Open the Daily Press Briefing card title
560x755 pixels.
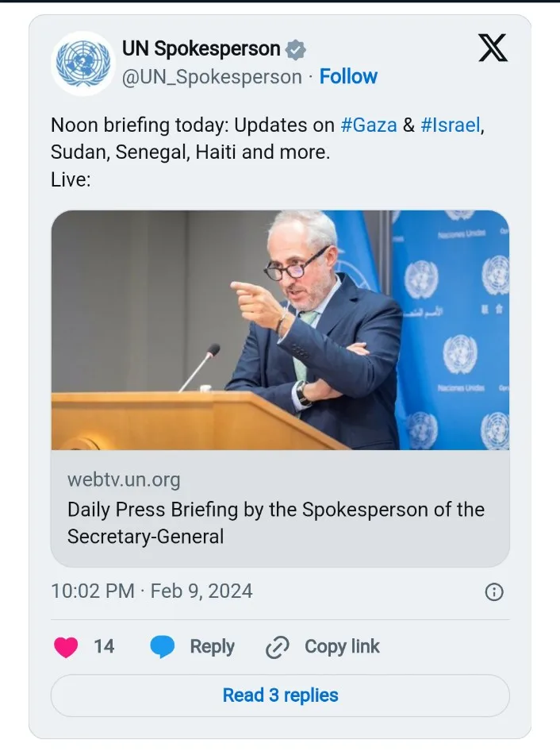(x=275, y=522)
